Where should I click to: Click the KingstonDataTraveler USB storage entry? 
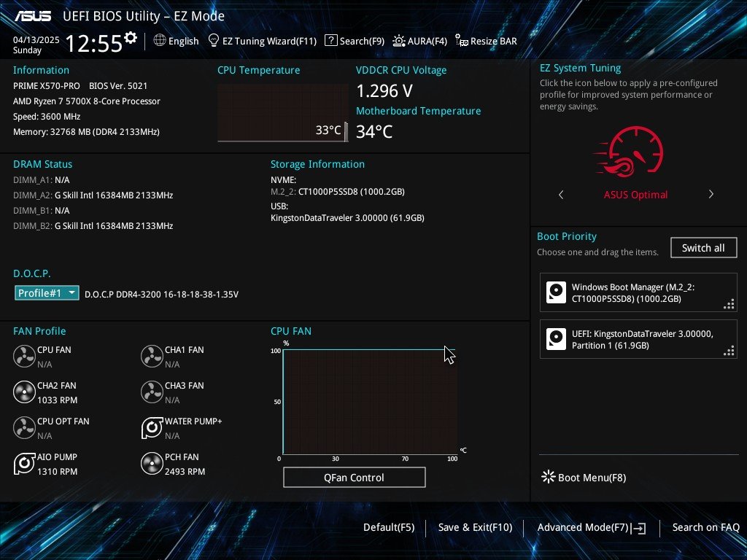point(347,217)
